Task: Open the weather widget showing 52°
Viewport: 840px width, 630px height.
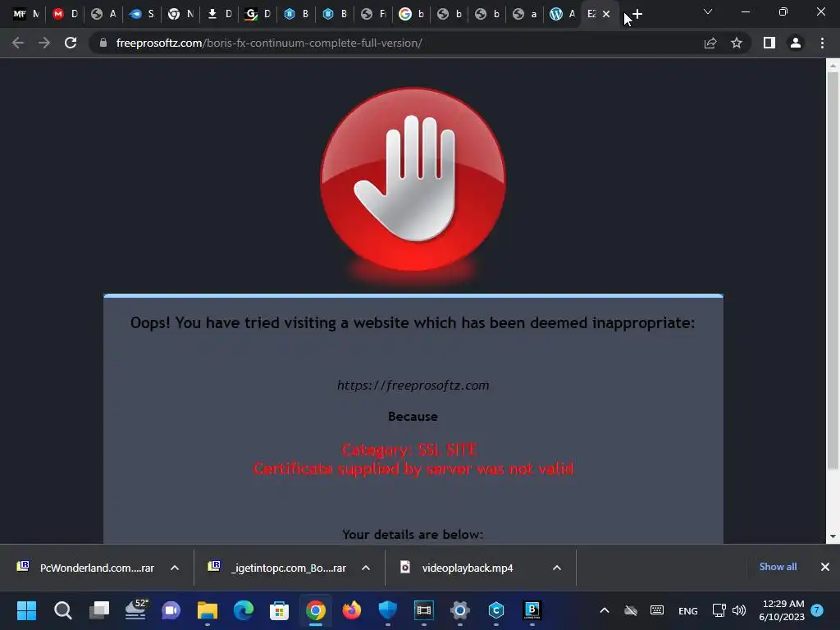Action: (136, 610)
